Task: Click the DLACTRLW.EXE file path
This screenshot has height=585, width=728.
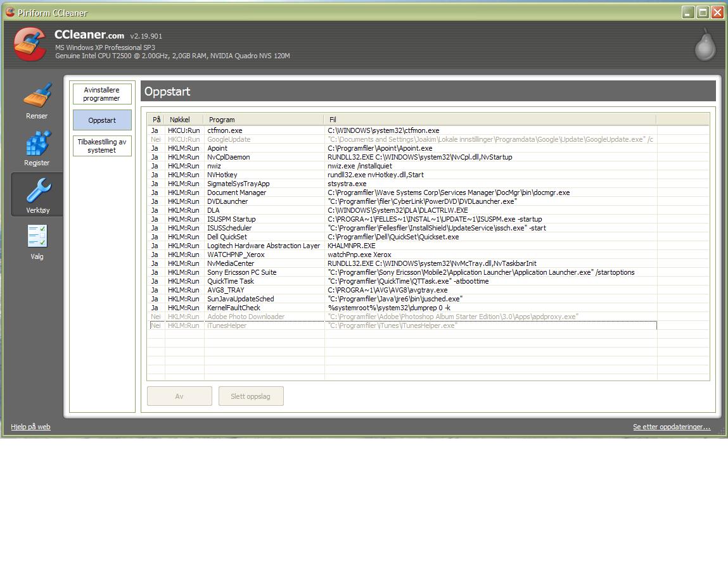Action: 398,210
